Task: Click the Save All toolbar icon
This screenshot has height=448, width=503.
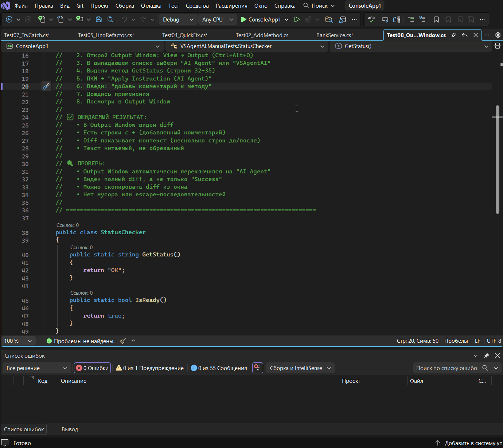Action: (x=110, y=20)
